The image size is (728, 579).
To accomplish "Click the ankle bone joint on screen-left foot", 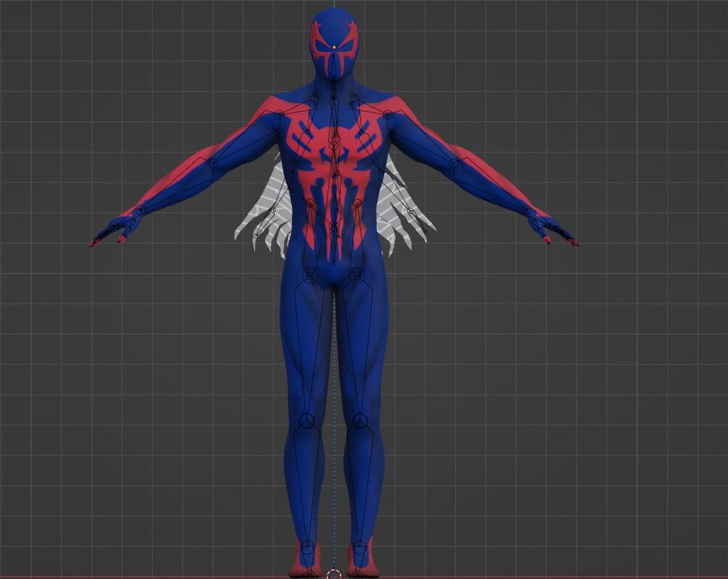I will pyautogui.click(x=307, y=549).
